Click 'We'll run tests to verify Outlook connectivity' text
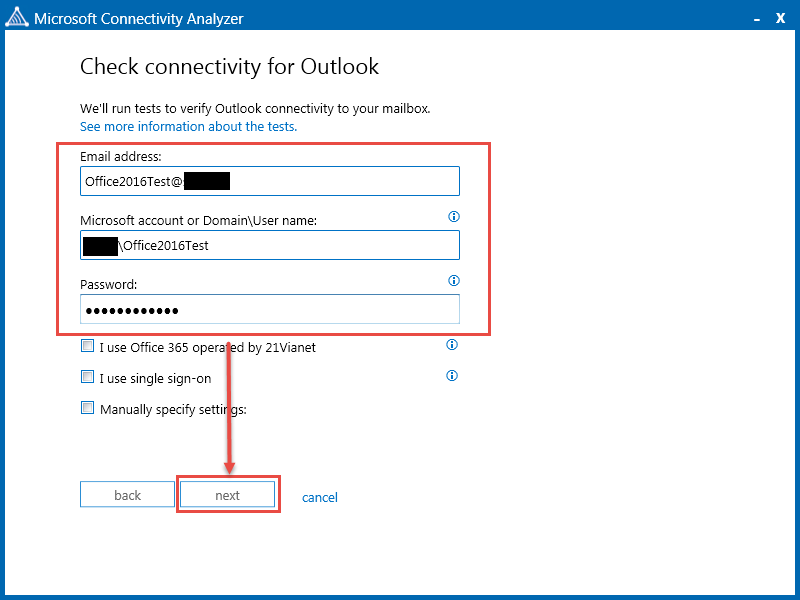Screen dimensions: 800x600 click(x=255, y=109)
